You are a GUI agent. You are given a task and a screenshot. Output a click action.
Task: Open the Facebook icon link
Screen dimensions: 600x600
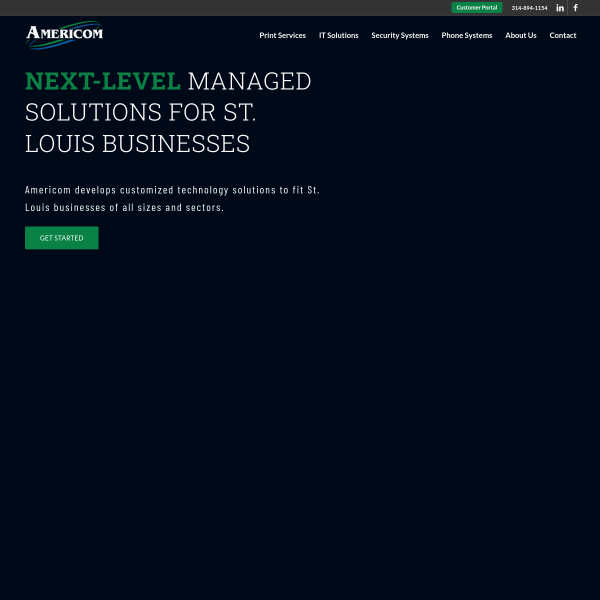(575, 8)
